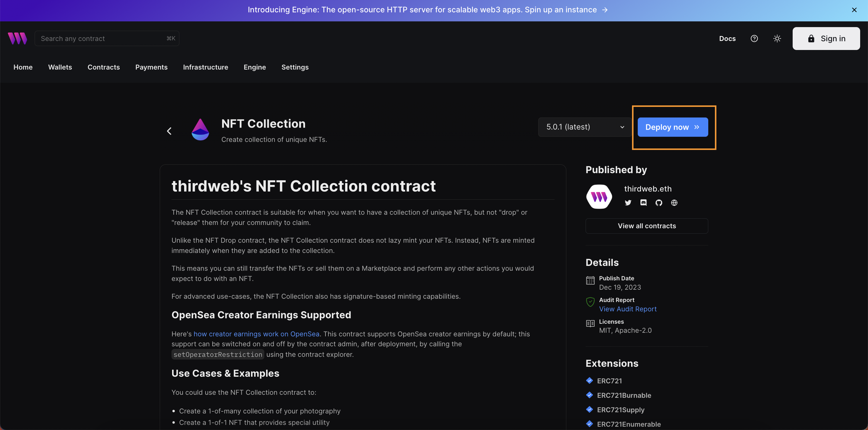Expand the 5.0.1 (latest) version dropdown
Screen dimensions: 868x430
click(x=585, y=127)
